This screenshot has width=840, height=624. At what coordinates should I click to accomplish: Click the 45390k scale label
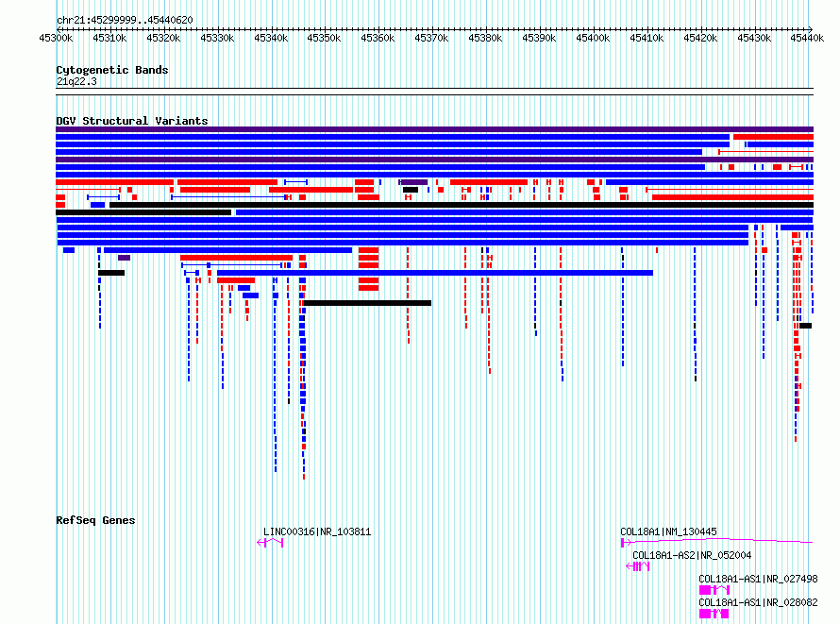[x=539, y=38]
